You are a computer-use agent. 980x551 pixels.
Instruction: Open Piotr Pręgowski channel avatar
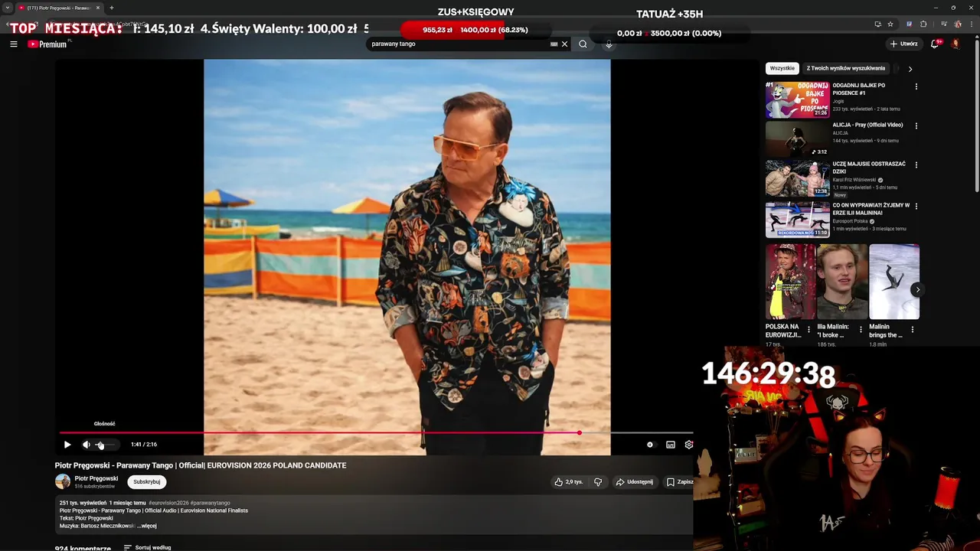point(63,481)
